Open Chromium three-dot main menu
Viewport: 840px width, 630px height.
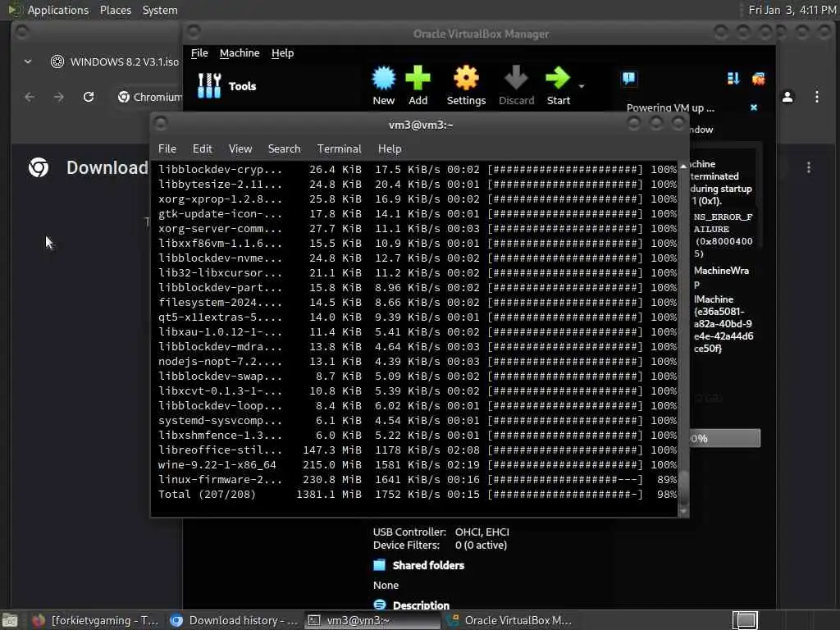(x=816, y=97)
